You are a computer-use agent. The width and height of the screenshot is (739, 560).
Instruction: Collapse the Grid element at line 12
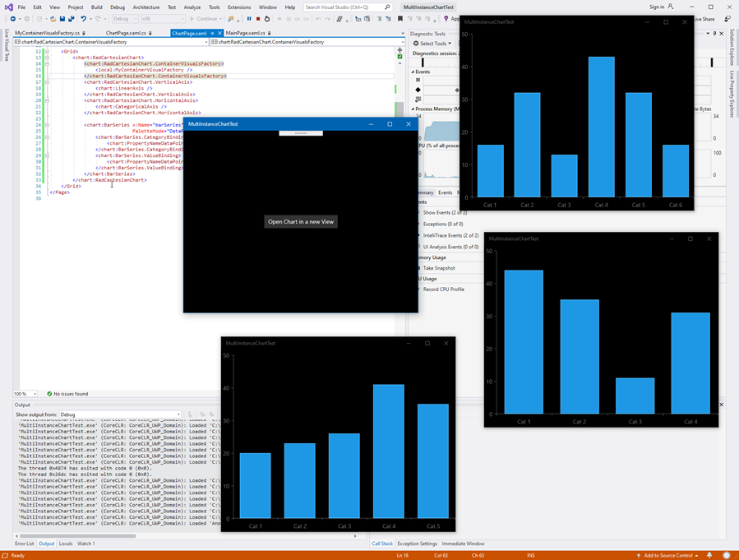coord(47,51)
